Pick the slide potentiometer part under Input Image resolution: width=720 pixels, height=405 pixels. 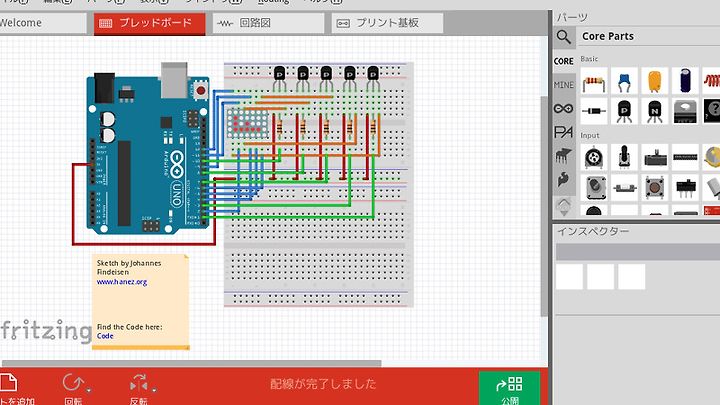coord(655,158)
